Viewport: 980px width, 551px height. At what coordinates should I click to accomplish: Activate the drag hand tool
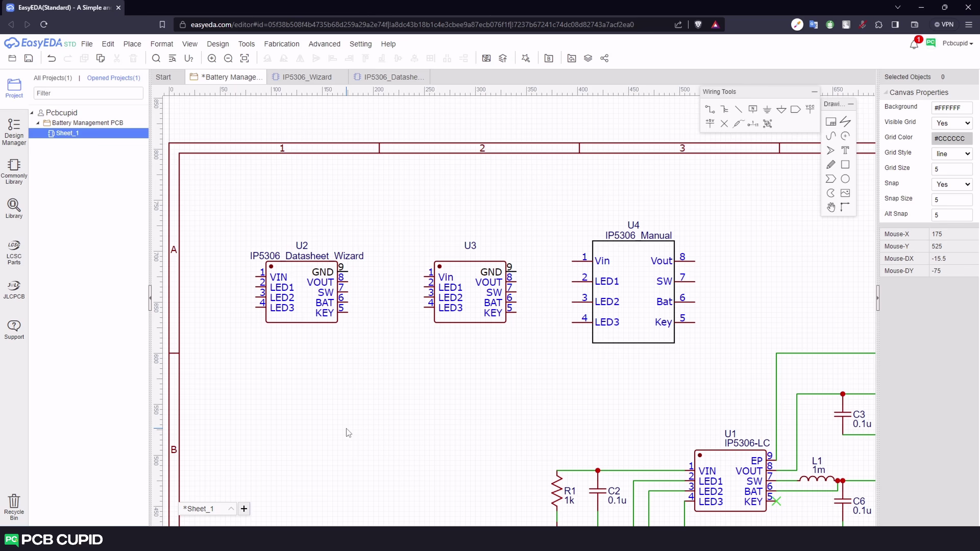pyautogui.click(x=831, y=207)
